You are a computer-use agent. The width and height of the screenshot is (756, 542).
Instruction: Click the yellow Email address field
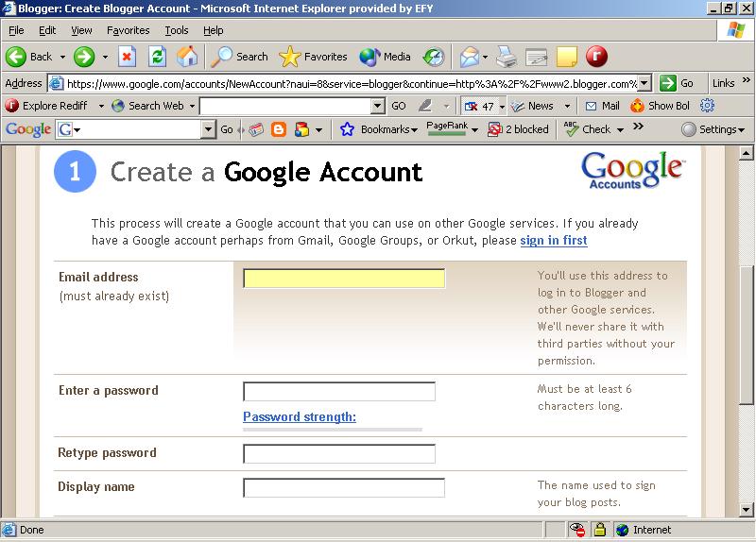[344, 279]
